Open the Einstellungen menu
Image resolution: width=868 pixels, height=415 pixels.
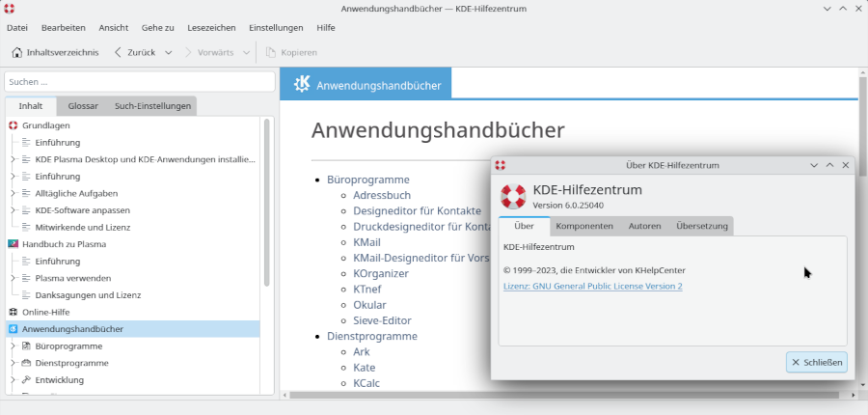(276, 28)
